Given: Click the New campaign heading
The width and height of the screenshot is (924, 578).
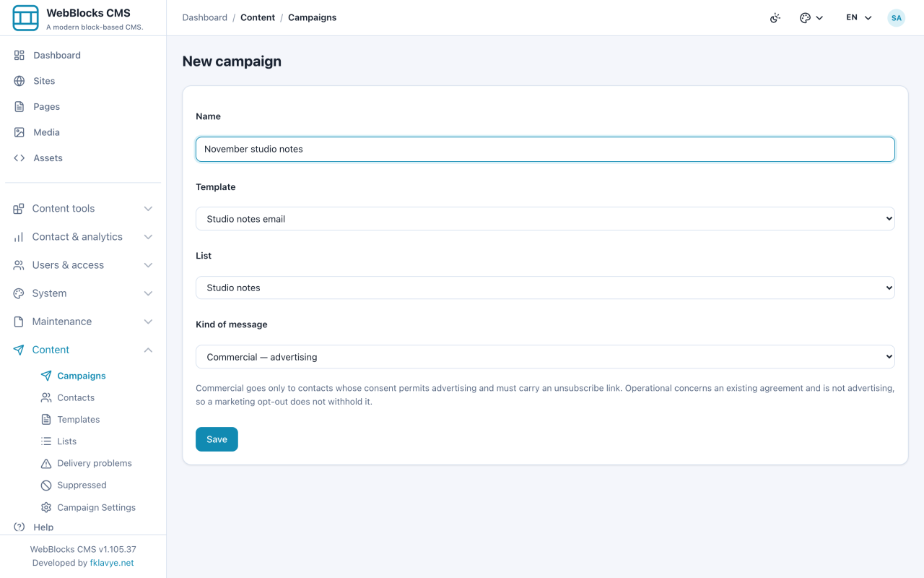Looking at the screenshot, I should 232,61.
